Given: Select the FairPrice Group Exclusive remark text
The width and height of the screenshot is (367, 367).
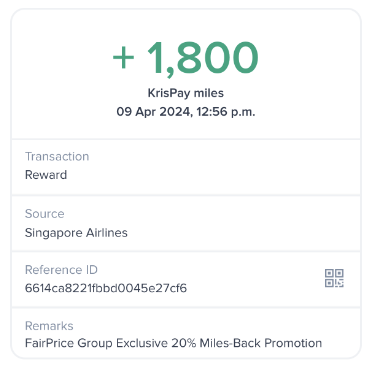Looking at the screenshot, I should [96, 343].
